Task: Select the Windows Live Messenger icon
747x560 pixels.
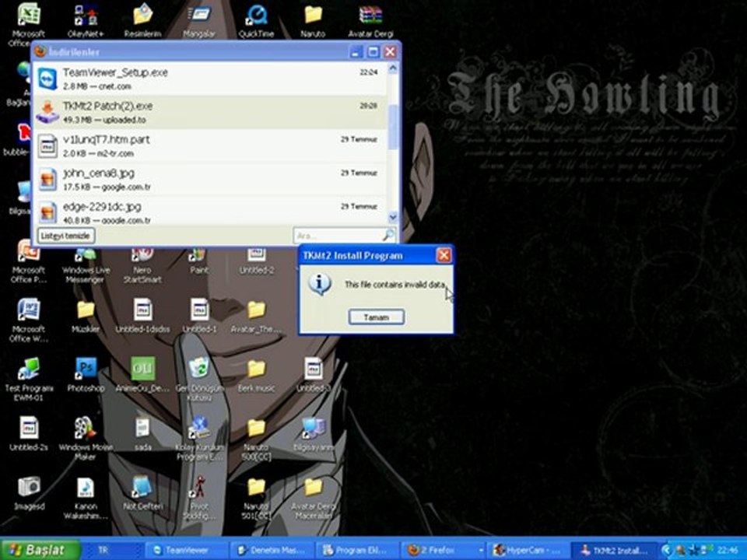Action: (86, 266)
